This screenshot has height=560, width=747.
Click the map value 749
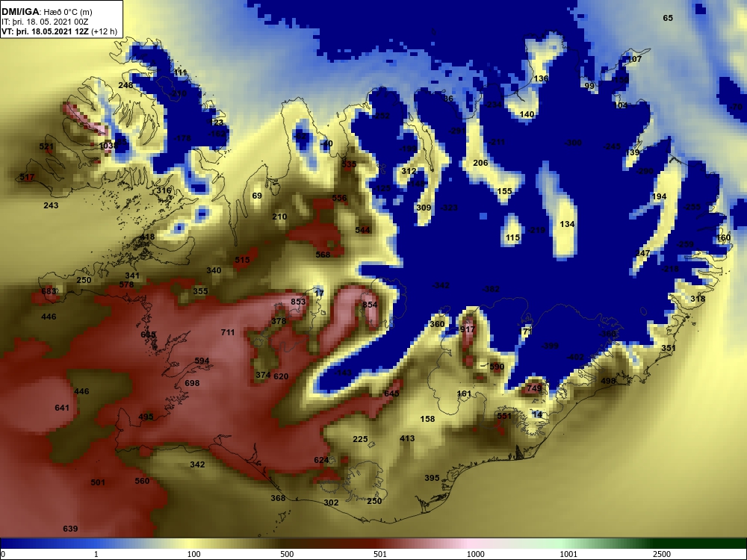(534, 388)
